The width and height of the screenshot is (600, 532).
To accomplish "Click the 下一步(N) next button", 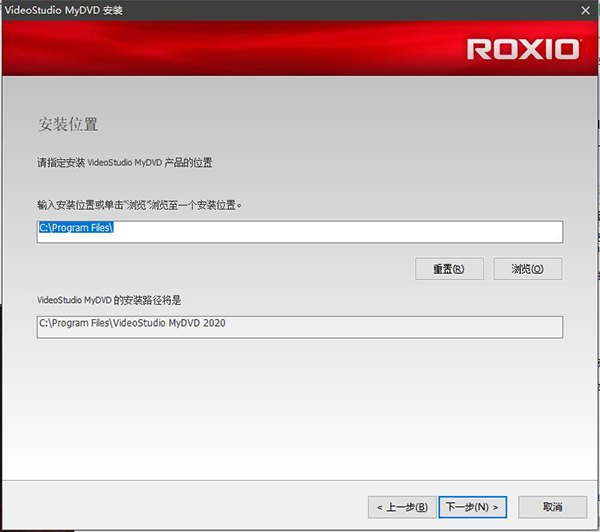I will point(473,507).
